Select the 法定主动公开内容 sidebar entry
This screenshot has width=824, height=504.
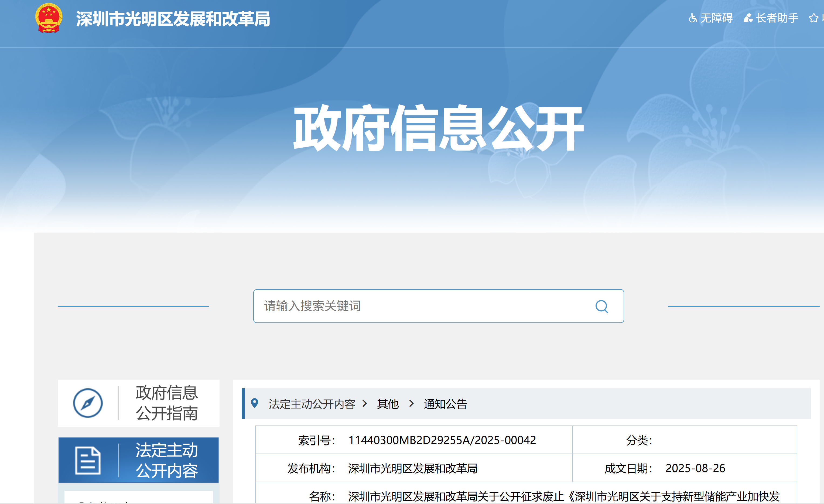[x=167, y=461]
